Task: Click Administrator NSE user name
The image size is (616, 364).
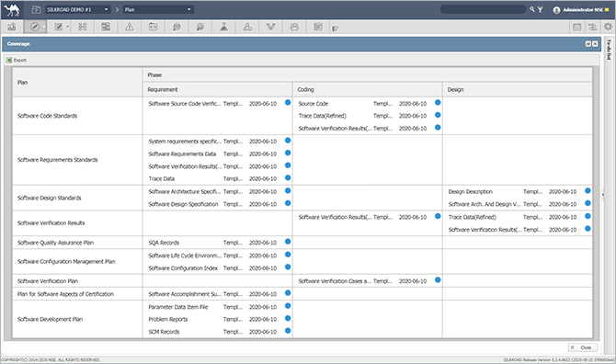Action: pos(583,10)
